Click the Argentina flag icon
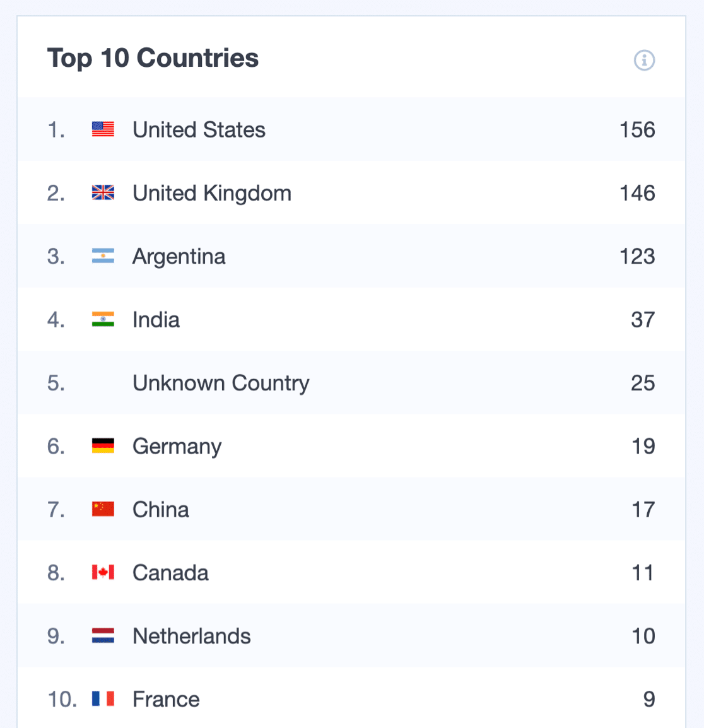The height and width of the screenshot is (728, 704). 103,256
